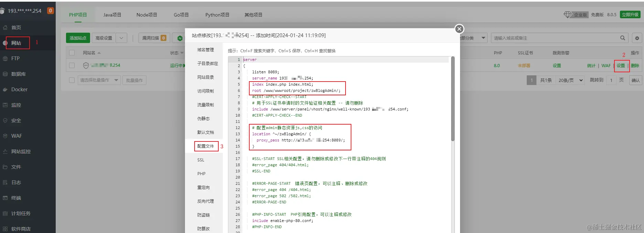The height and width of the screenshot is (233, 644).
Task: Open 重定向 in dialog menu
Action: 203,188
